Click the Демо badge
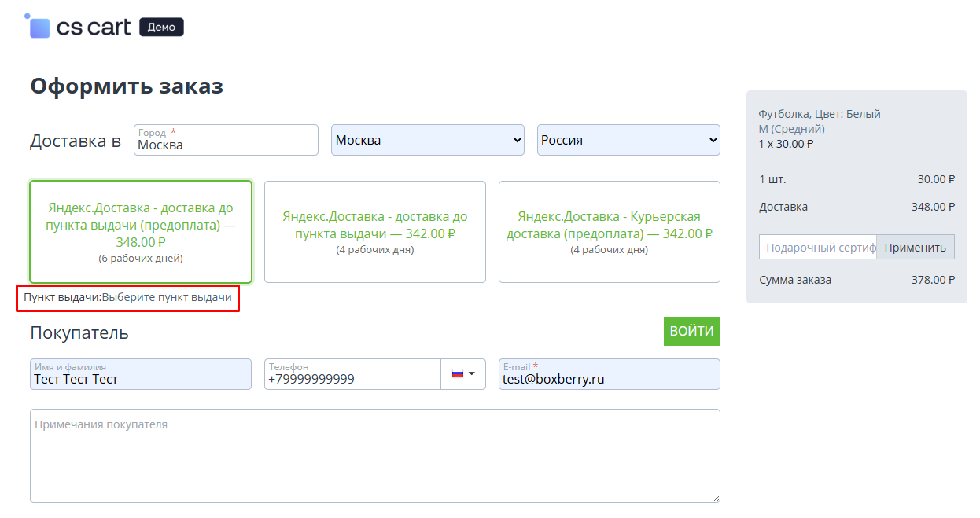This screenshot has width=980, height=518. (161, 28)
